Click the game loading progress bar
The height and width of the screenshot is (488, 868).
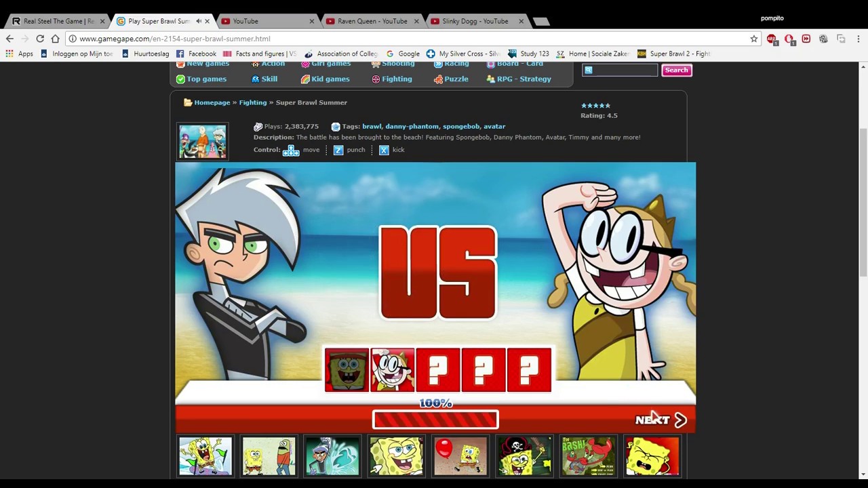435,420
